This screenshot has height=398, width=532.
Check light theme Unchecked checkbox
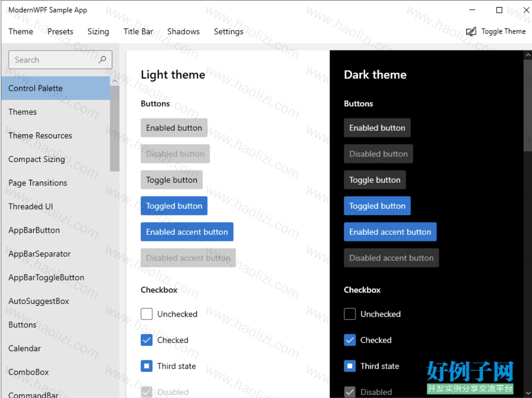[147, 314]
